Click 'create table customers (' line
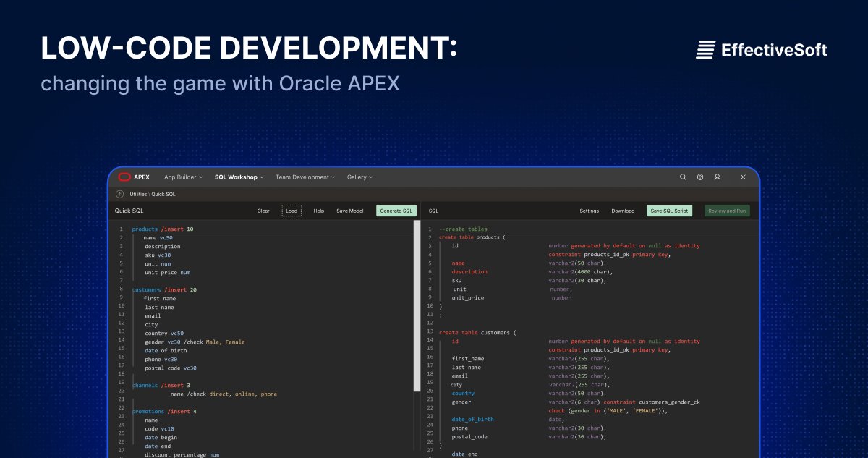Viewport: 868px width, 458px height. pos(477,333)
